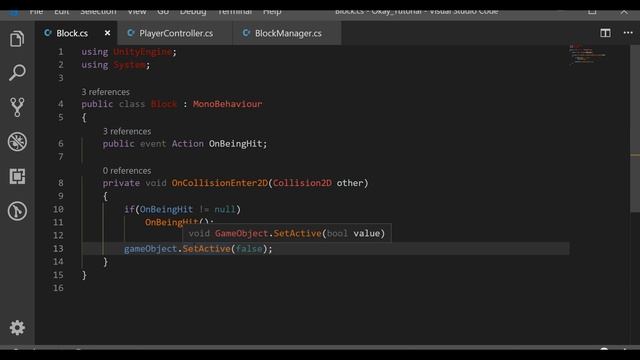The width and height of the screenshot is (640, 360).
Task: Click '0 references' above OnCollisionEnter2D
Action: tap(127, 171)
